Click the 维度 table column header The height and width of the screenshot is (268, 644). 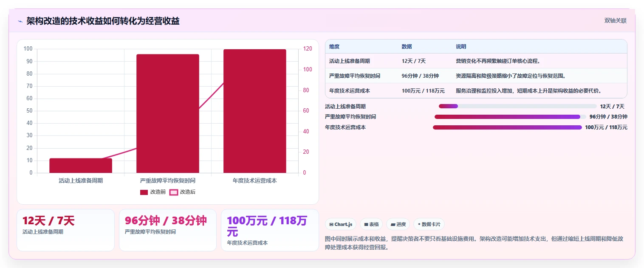pyautogui.click(x=334, y=47)
